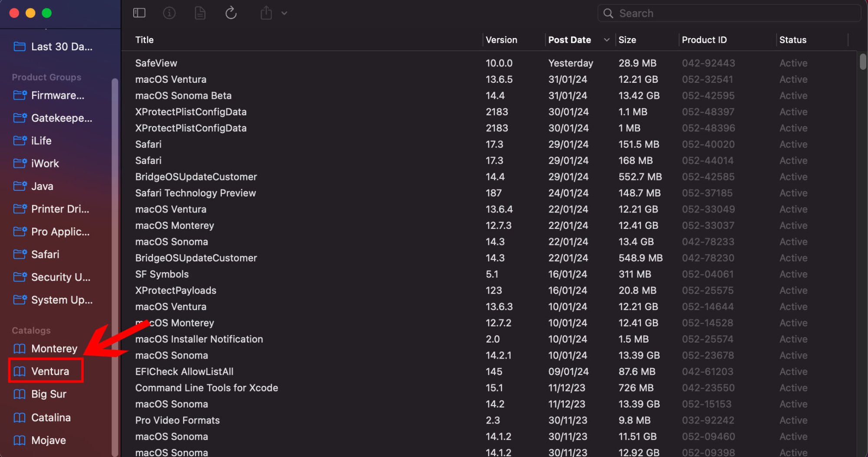Sort by the Version column header
This screenshot has height=457, width=868.
(501, 40)
